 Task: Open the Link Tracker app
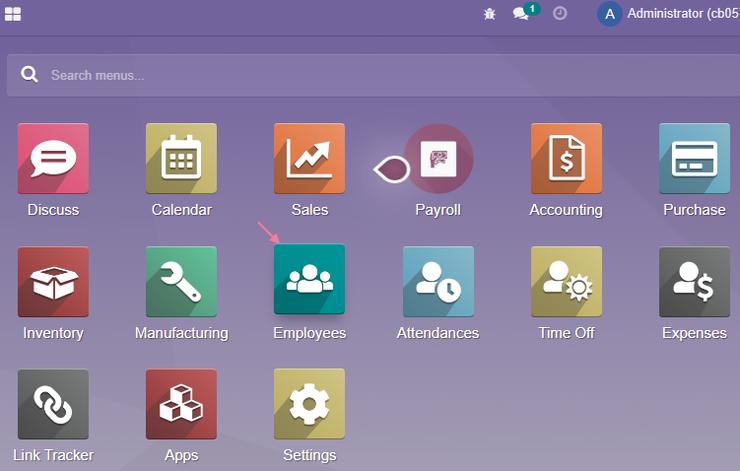coord(53,404)
